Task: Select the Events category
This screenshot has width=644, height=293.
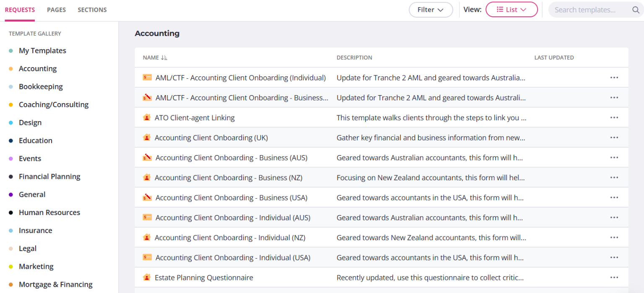Action: 30,159
